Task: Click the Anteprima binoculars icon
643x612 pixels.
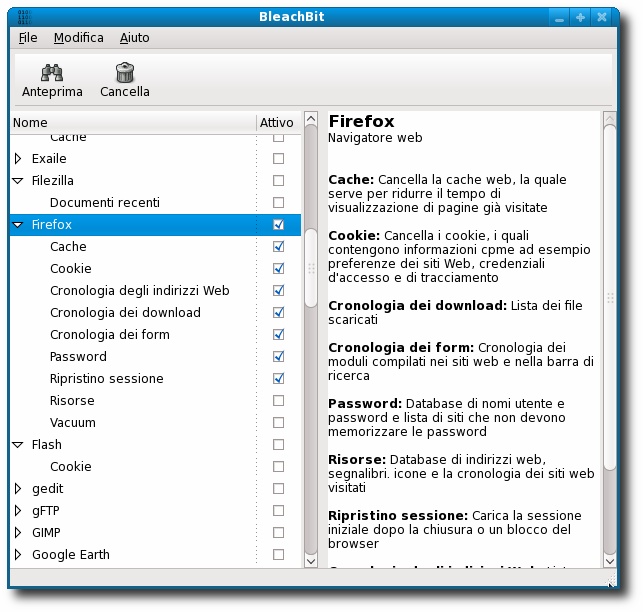Action: coord(52,73)
